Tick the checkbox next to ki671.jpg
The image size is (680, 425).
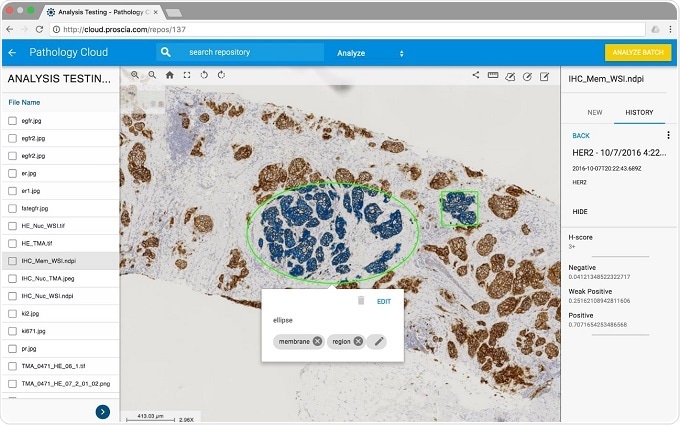coord(12,331)
